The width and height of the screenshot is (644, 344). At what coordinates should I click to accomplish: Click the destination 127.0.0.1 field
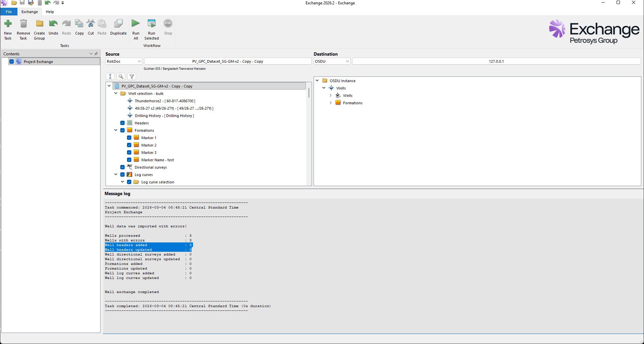pyautogui.click(x=496, y=61)
